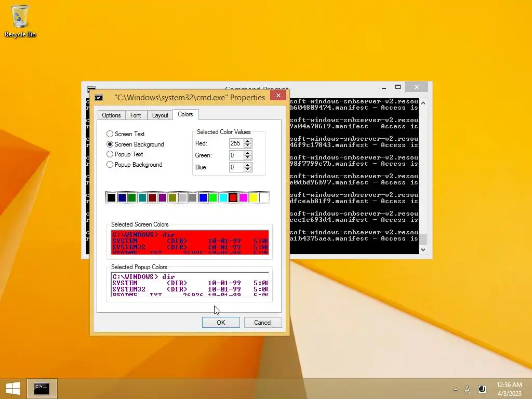Viewport: 532px width, 399px height.
Task: Pick the bright red color swatch
Action: 233,198
